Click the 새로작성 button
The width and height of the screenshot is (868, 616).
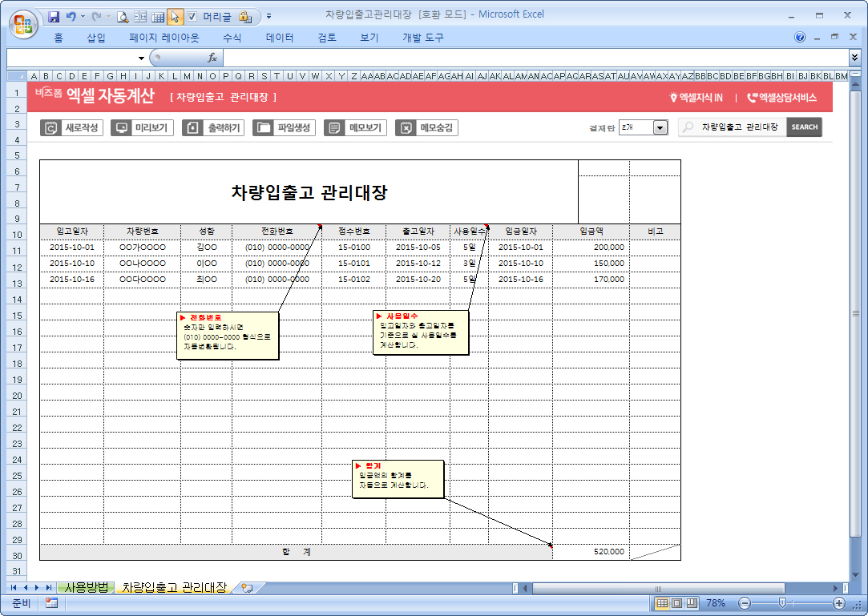(72, 128)
